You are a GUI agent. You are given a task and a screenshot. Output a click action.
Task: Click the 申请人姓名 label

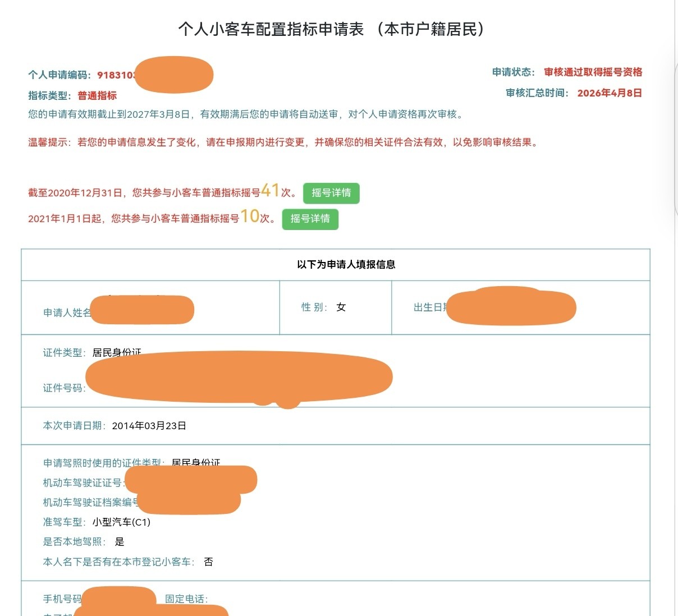[x=67, y=312]
